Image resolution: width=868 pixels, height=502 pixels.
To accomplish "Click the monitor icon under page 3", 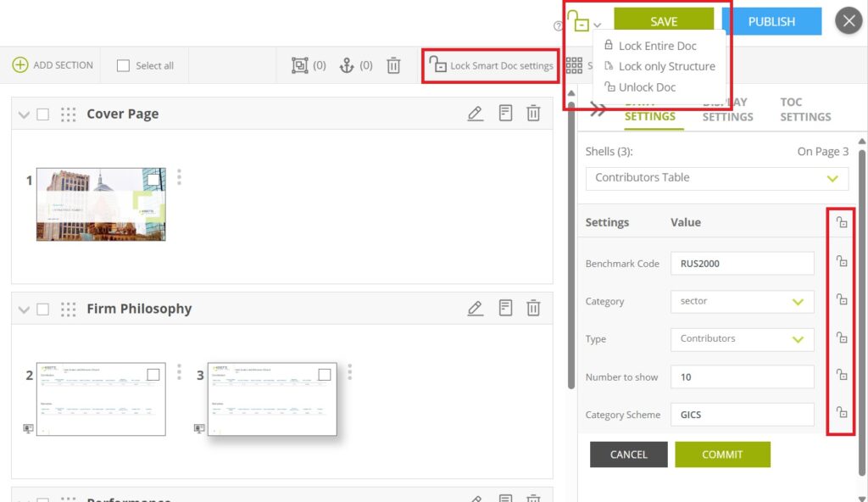I will (199, 428).
